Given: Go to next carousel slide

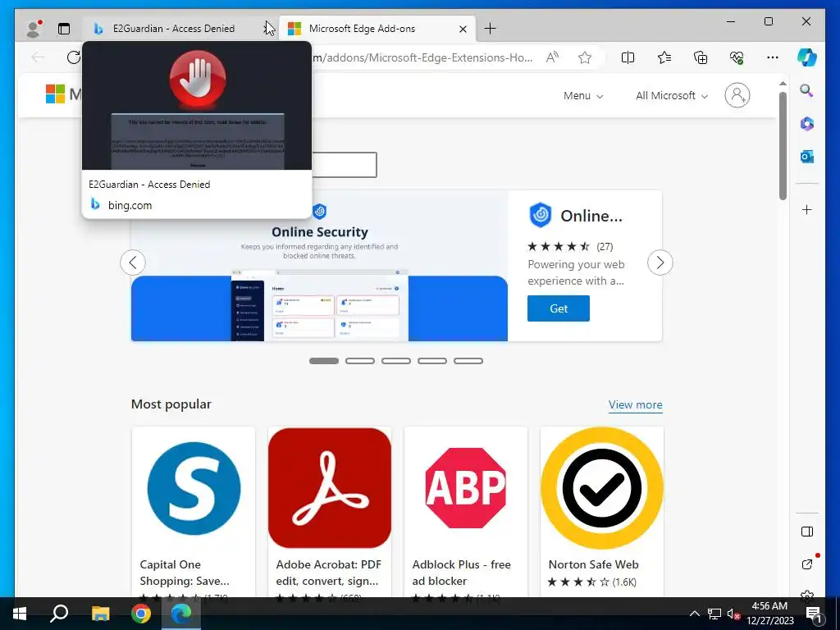Looking at the screenshot, I should (x=660, y=262).
